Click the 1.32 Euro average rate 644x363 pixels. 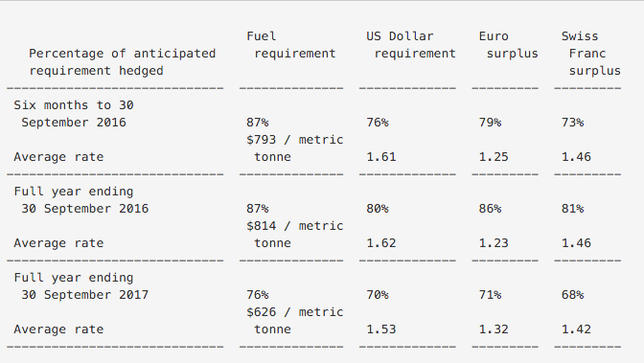point(494,329)
